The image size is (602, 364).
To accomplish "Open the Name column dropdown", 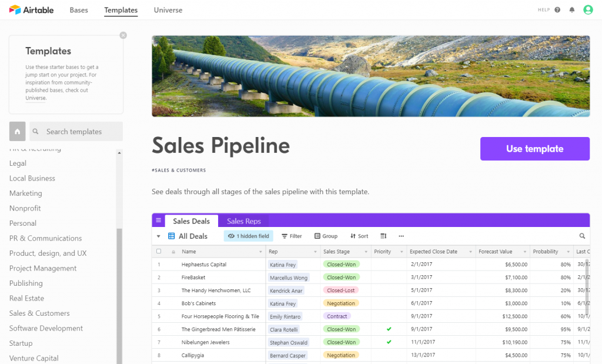I will tap(260, 252).
